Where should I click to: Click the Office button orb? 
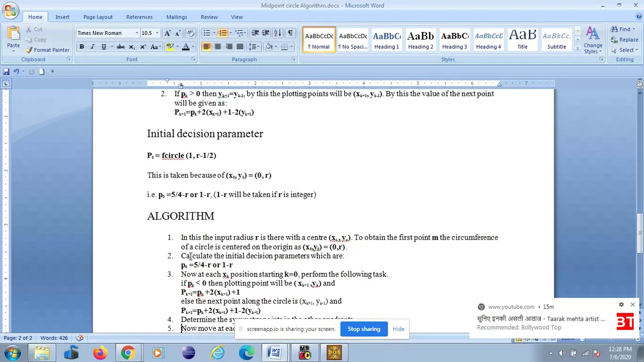tap(10, 9)
